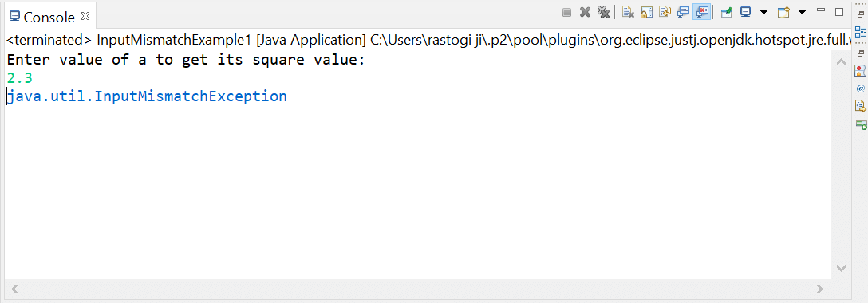The height and width of the screenshot is (303, 868).
Task: Click the Terminate stop square icon
Action: coord(566,12)
